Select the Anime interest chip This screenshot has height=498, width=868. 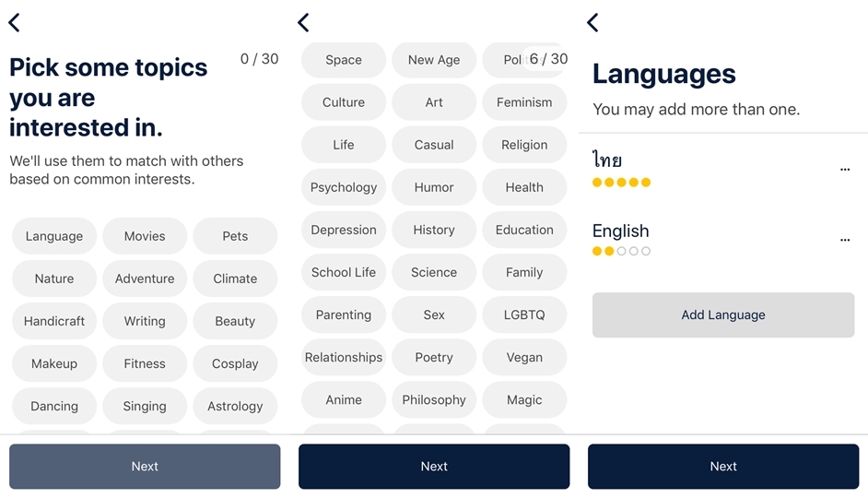[344, 399]
